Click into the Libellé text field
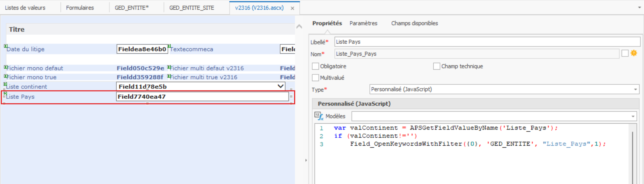 (x=487, y=42)
